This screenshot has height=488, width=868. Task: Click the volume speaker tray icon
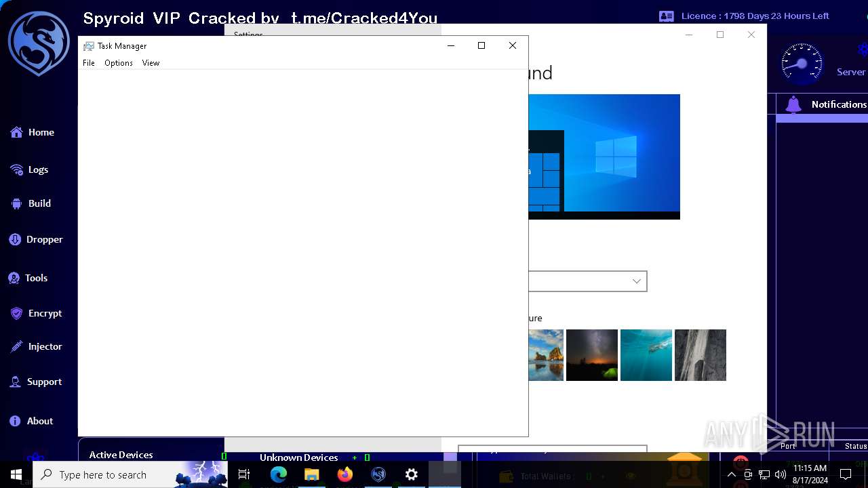tap(781, 474)
